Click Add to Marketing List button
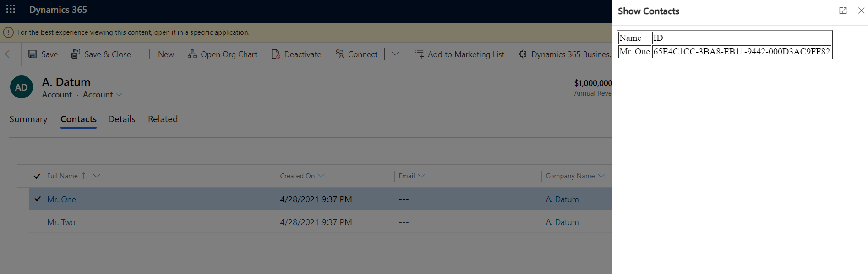The height and width of the screenshot is (274, 868). (459, 54)
